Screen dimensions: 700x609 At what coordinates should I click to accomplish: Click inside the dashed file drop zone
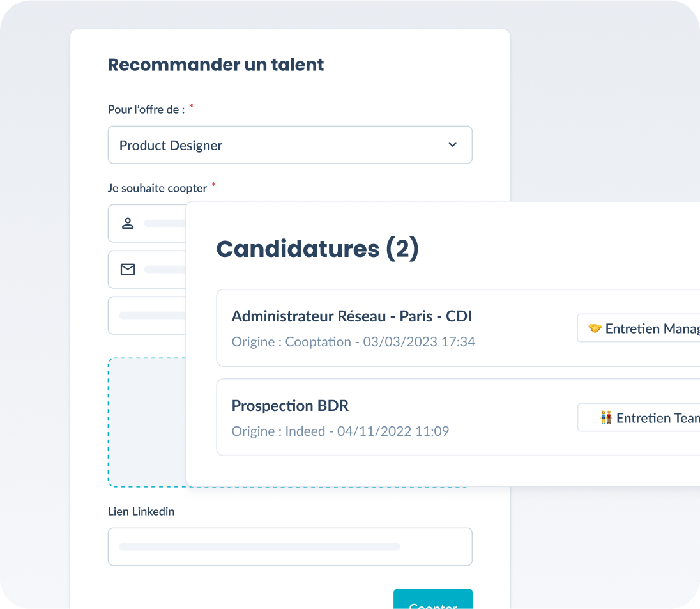[x=147, y=422]
